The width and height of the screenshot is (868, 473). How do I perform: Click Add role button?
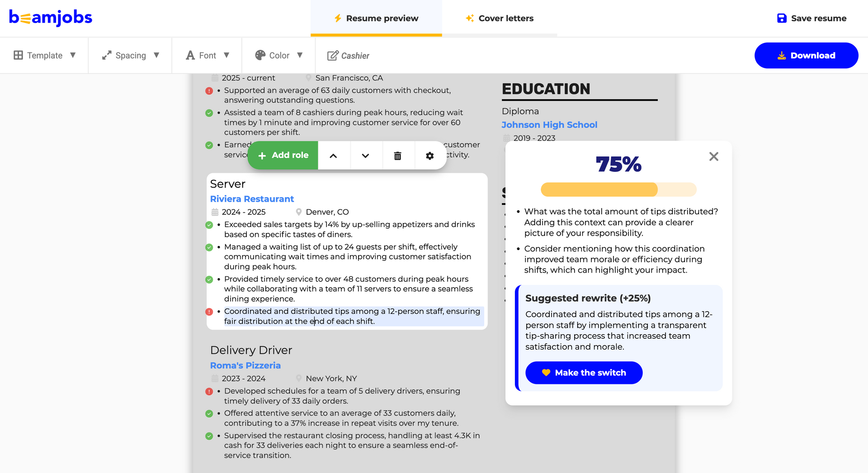tap(283, 156)
